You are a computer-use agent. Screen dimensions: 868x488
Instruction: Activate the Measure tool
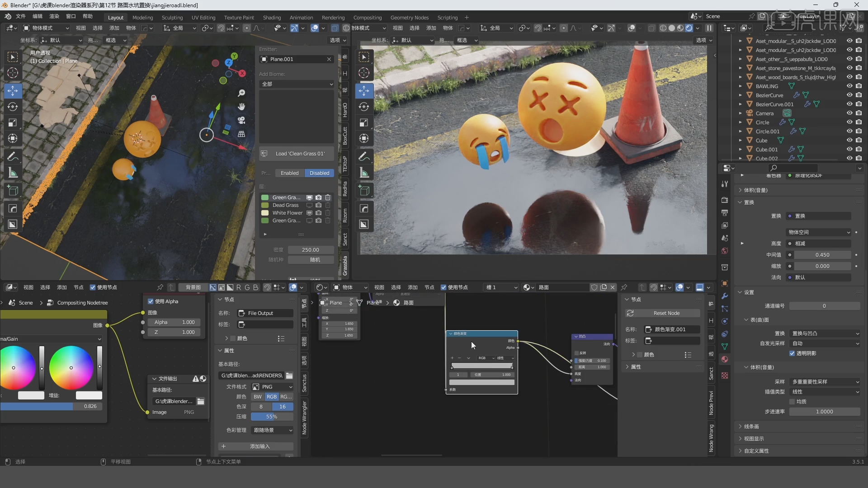[x=13, y=172]
